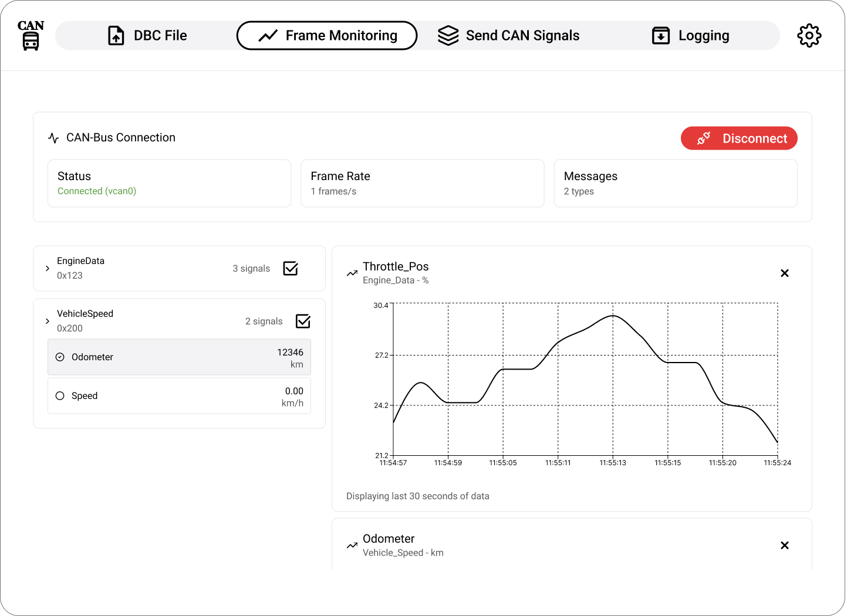The width and height of the screenshot is (854, 616).
Task: Toggle the VehicleSpeed message checkbox
Action: pos(303,321)
